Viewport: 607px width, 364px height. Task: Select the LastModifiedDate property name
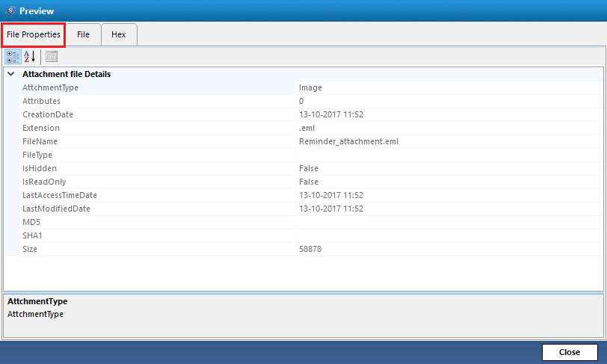tap(56, 209)
